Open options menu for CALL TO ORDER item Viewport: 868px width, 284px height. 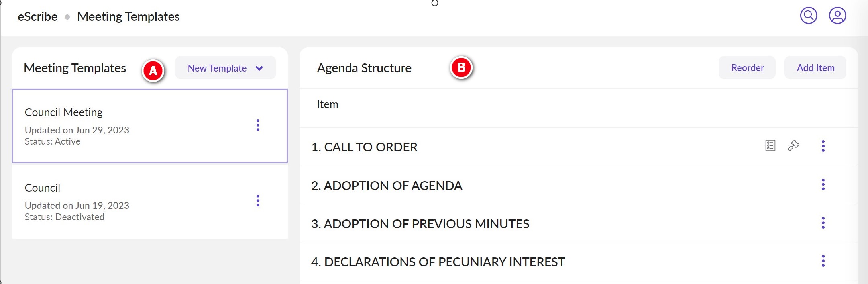click(823, 146)
